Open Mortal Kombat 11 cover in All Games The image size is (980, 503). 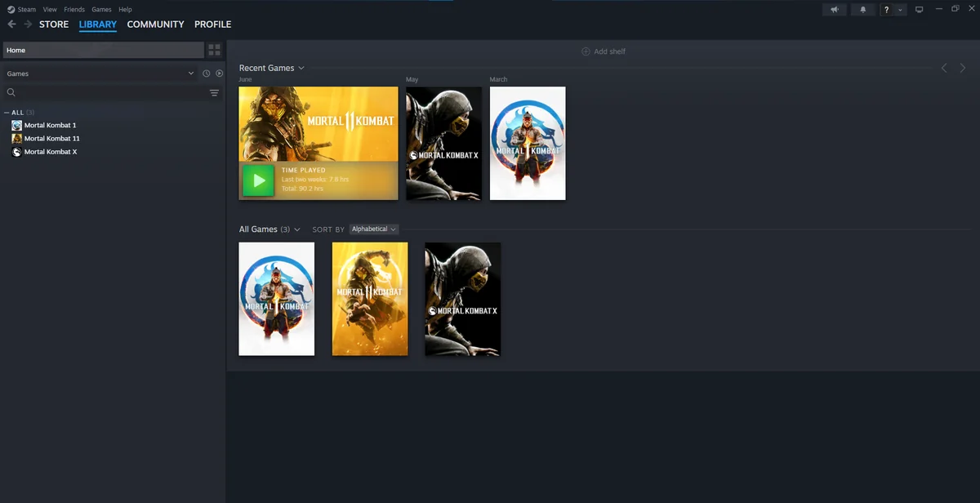(370, 299)
